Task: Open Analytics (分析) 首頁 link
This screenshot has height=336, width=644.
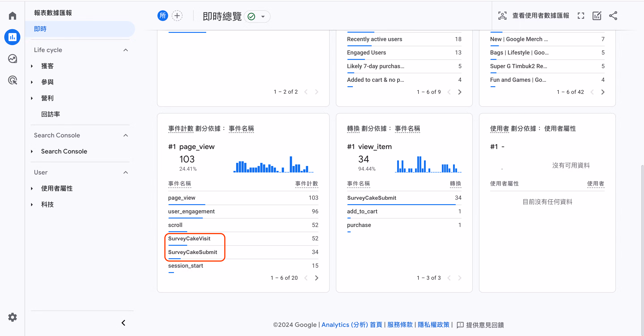Action: (352, 325)
